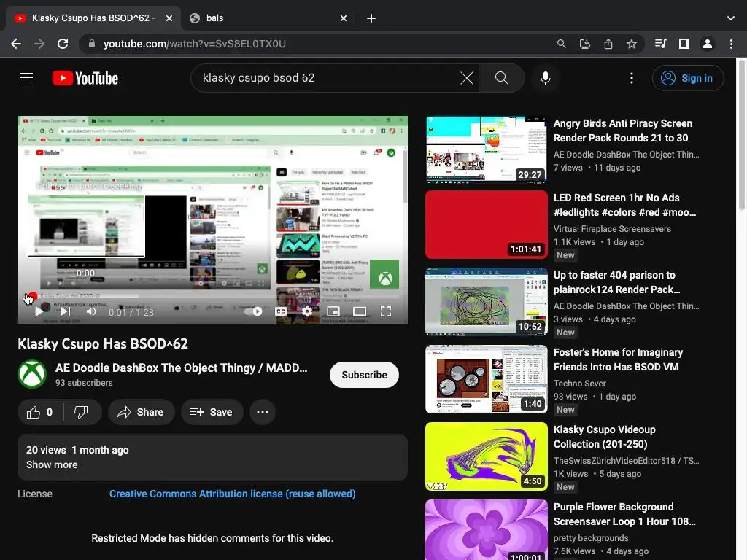Viewport: 747px width, 560px height.
Task: Click the pretty backgrounds channel name
Action: click(x=591, y=537)
